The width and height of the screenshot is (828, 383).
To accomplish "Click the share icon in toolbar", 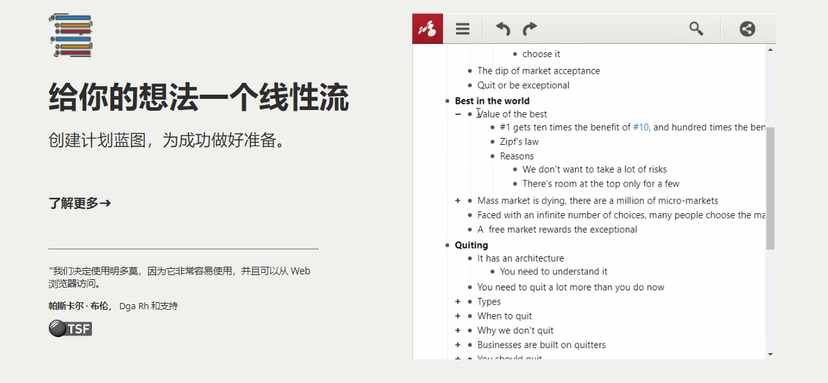I will (747, 29).
